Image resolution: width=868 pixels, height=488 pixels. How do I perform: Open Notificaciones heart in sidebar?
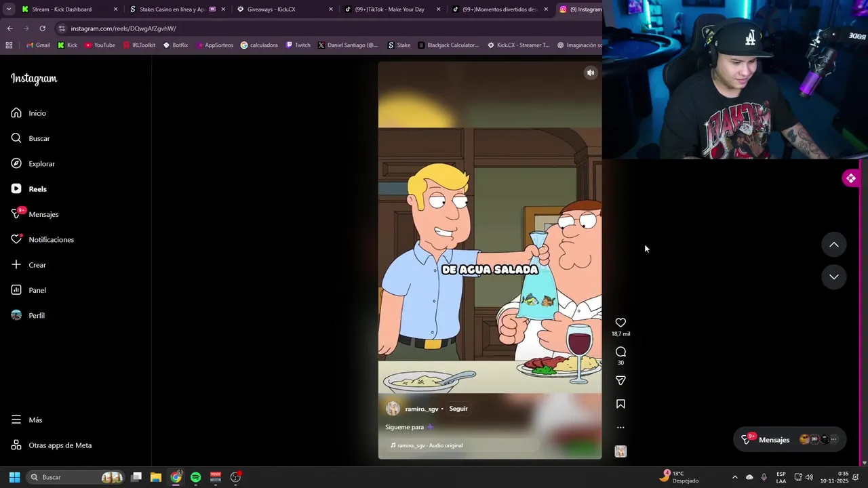click(x=42, y=239)
